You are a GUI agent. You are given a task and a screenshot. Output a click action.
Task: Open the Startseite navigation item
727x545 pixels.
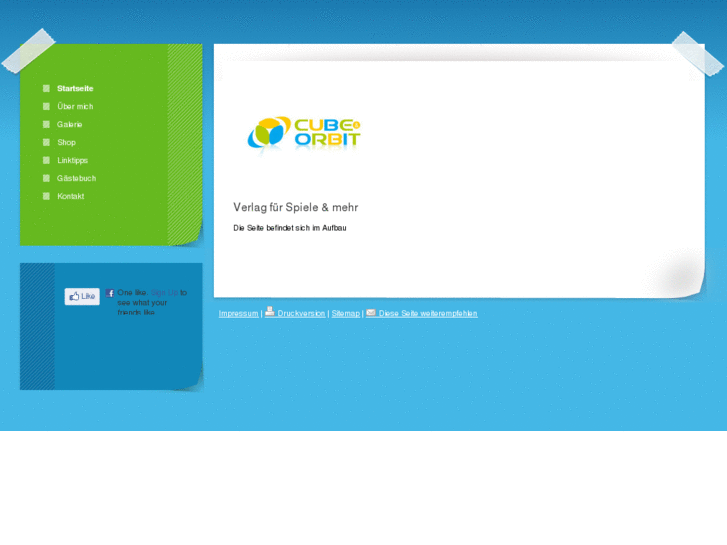(75, 89)
